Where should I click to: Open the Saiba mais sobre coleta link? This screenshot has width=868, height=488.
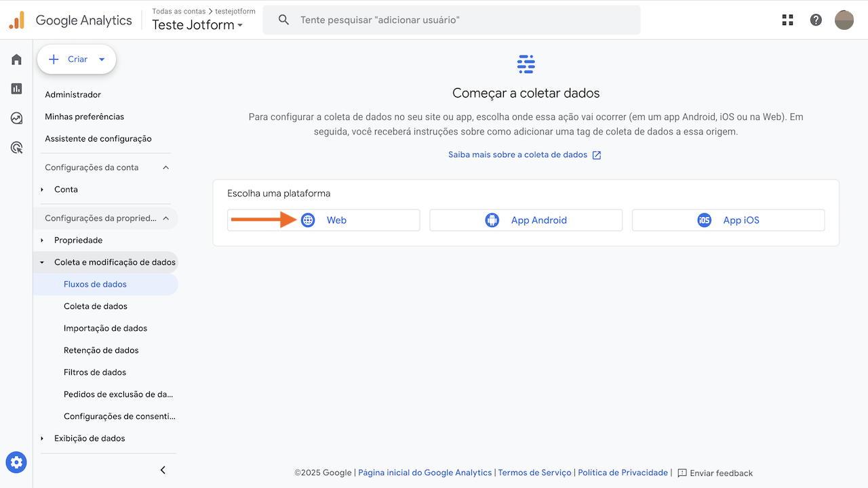519,154
